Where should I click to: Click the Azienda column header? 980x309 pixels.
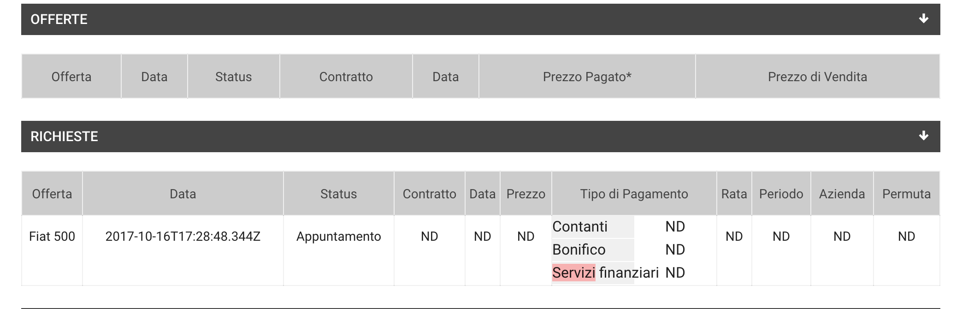[x=842, y=194]
